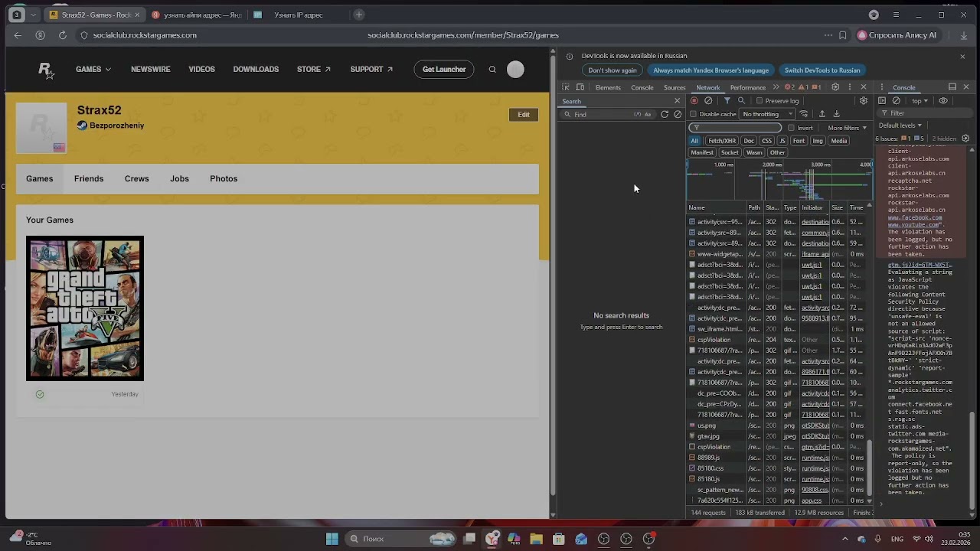
Task: Click the red record network log button
Action: point(694,101)
